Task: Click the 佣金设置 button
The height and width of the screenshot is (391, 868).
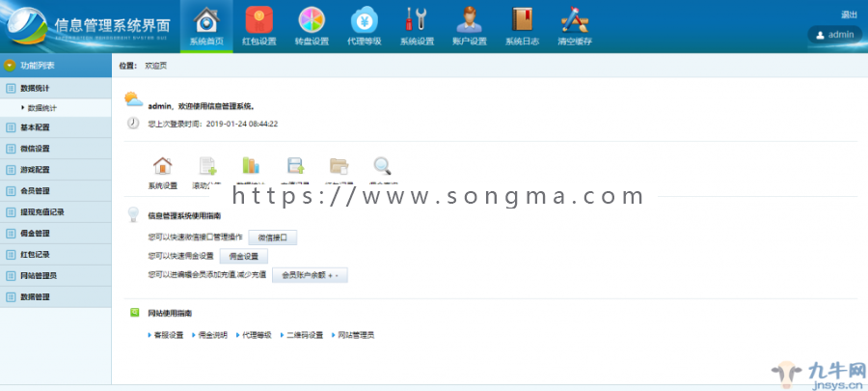Action: coord(244,256)
